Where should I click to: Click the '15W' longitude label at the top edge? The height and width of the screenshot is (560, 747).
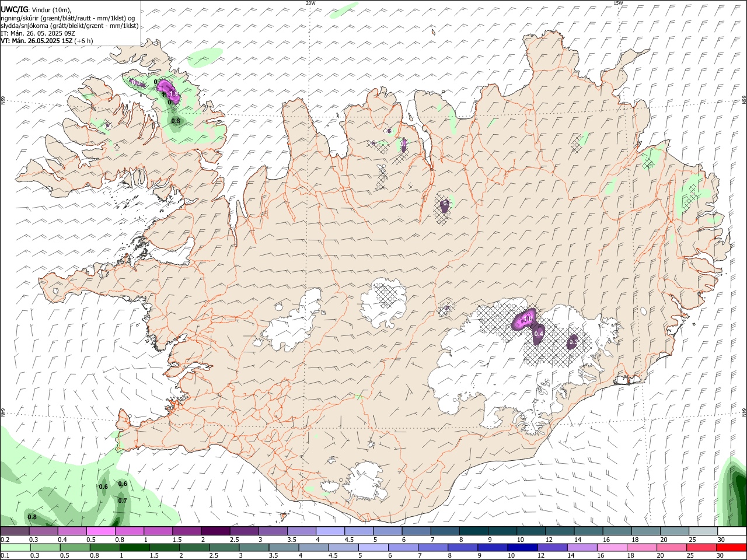(x=617, y=3)
